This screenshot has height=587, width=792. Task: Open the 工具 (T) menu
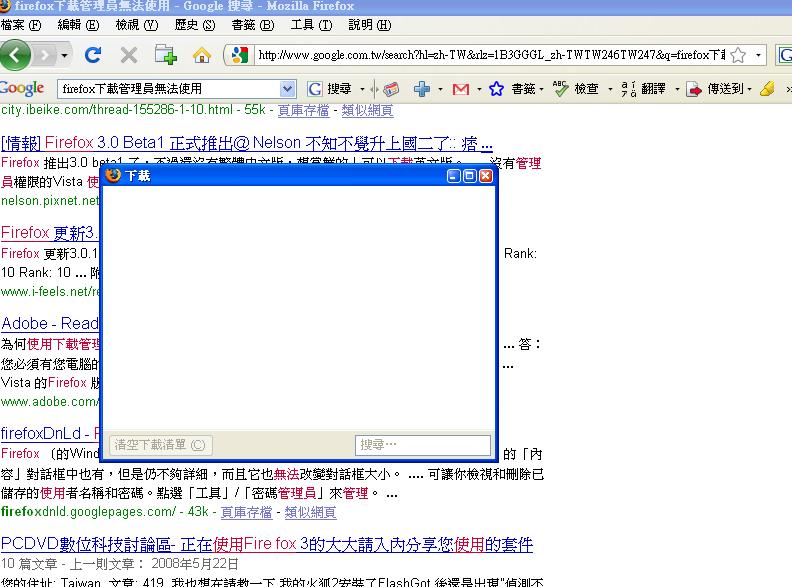(307, 24)
